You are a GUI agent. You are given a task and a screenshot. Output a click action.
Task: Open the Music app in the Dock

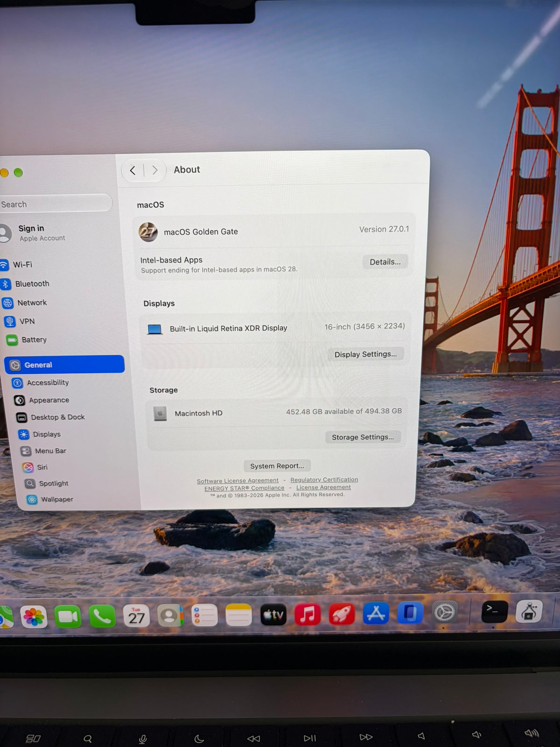pyautogui.click(x=307, y=614)
